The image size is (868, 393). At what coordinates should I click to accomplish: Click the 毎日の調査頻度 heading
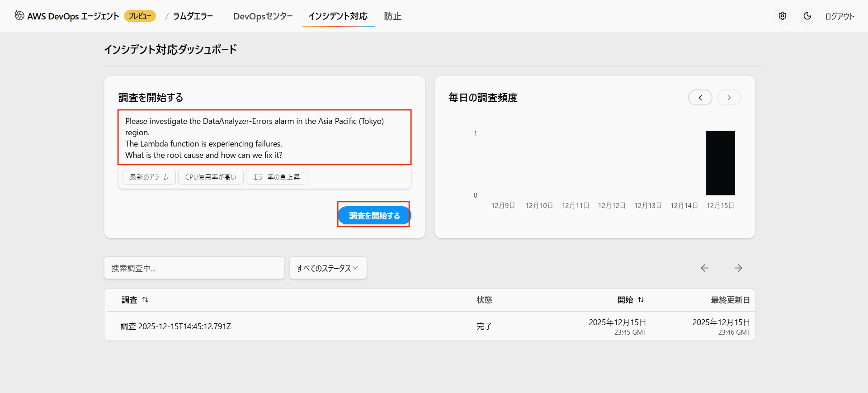tap(483, 97)
